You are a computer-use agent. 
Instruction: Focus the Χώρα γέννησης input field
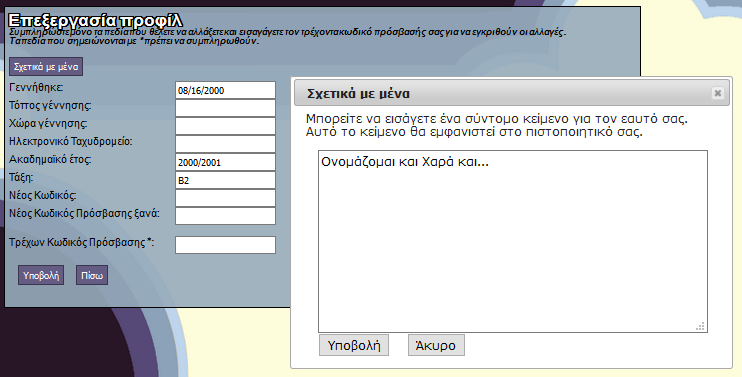pos(225,126)
